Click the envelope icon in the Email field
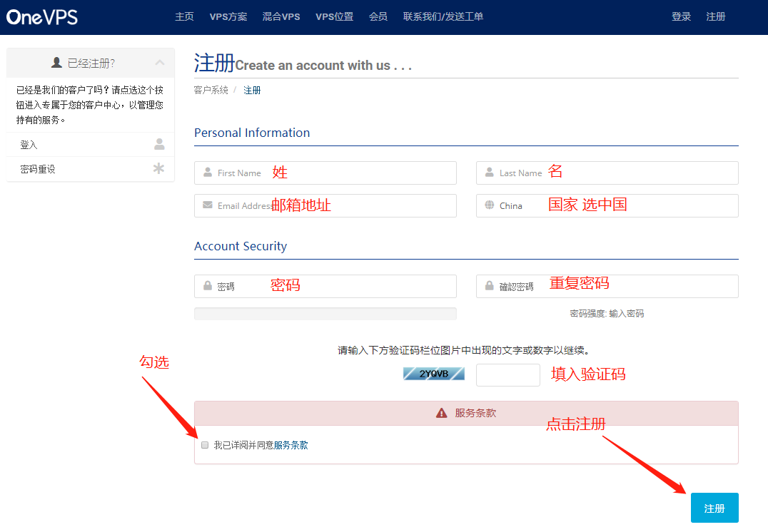Screen dimensions: 768x532 pyautogui.click(x=206, y=205)
